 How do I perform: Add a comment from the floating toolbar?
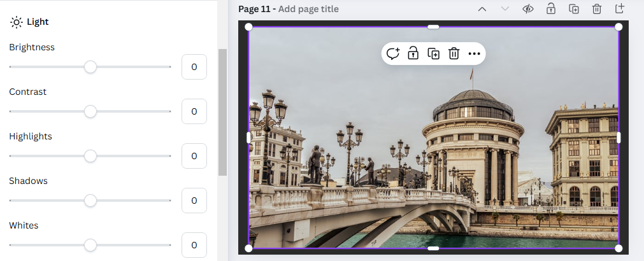[393, 53]
